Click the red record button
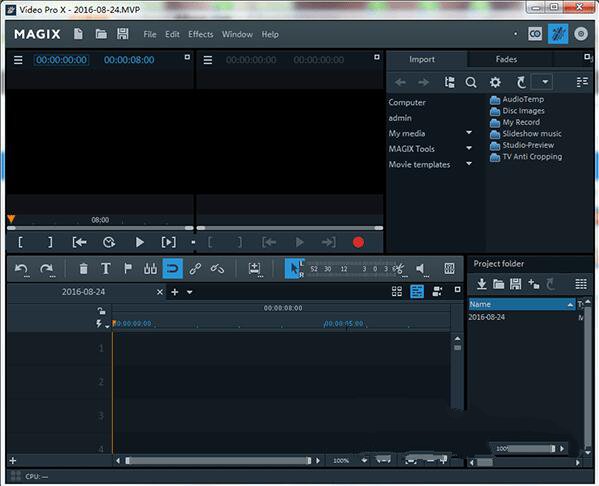This screenshot has height=486, width=599. [x=358, y=242]
